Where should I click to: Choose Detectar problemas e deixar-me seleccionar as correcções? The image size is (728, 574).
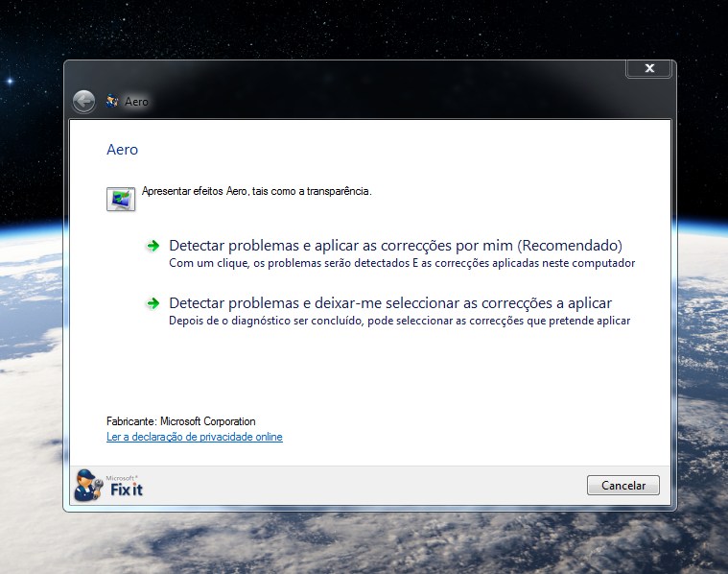(390, 303)
